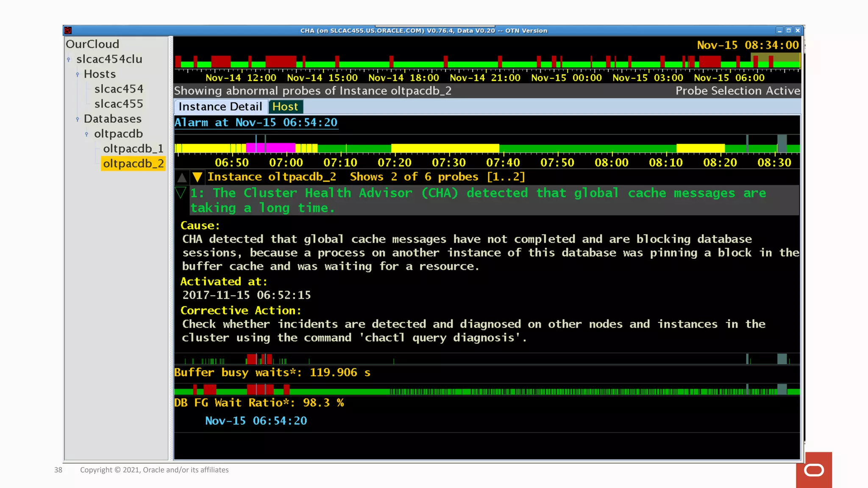Click the yellow down triangle beside Instance oltpacdb_2
The height and width of the screenshot is (488, 868).
197,177
